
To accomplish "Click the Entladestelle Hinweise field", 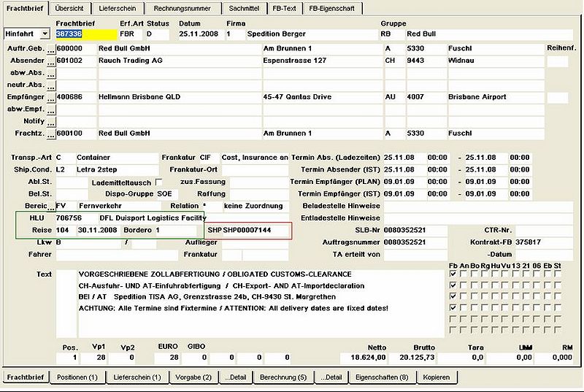I will click(x=478, y=218).
